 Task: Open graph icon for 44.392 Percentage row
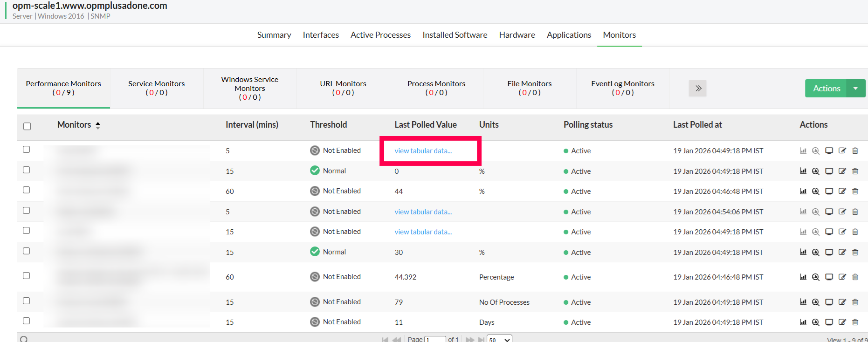(803, 277)
